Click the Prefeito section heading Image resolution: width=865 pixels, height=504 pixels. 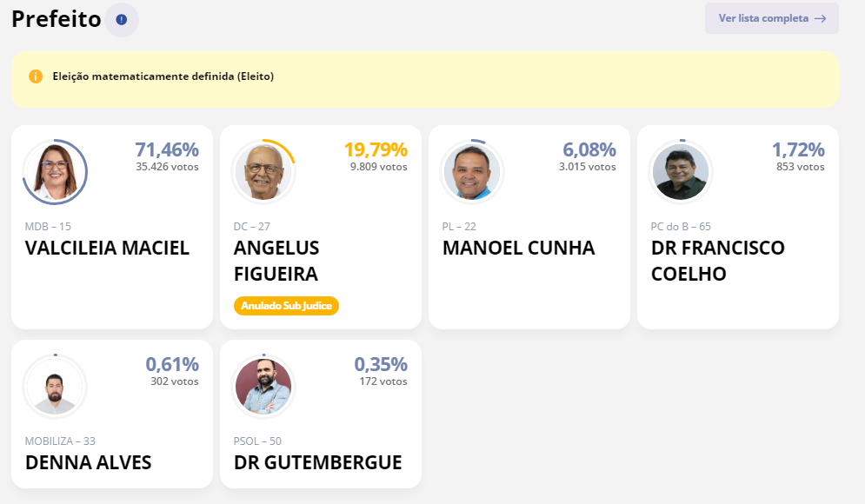pyautogui.click(x=57, y=19)
